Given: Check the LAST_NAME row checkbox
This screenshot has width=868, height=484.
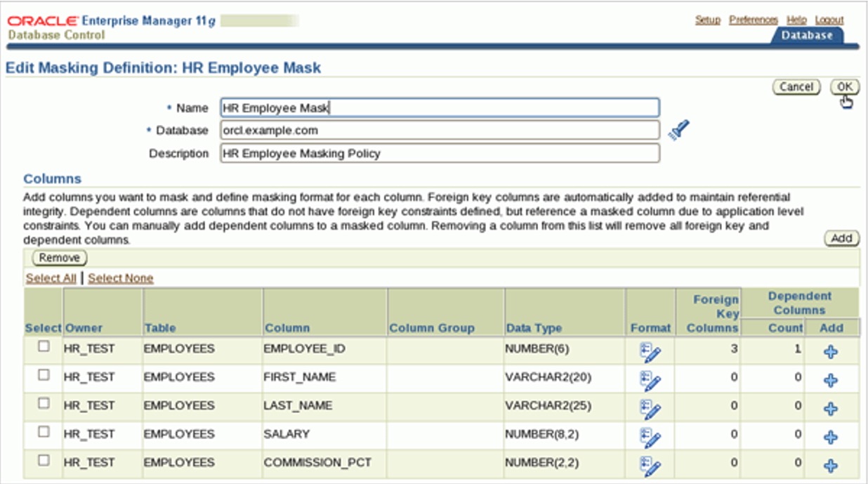Looking at the screenshot, I should coord(44,403).
